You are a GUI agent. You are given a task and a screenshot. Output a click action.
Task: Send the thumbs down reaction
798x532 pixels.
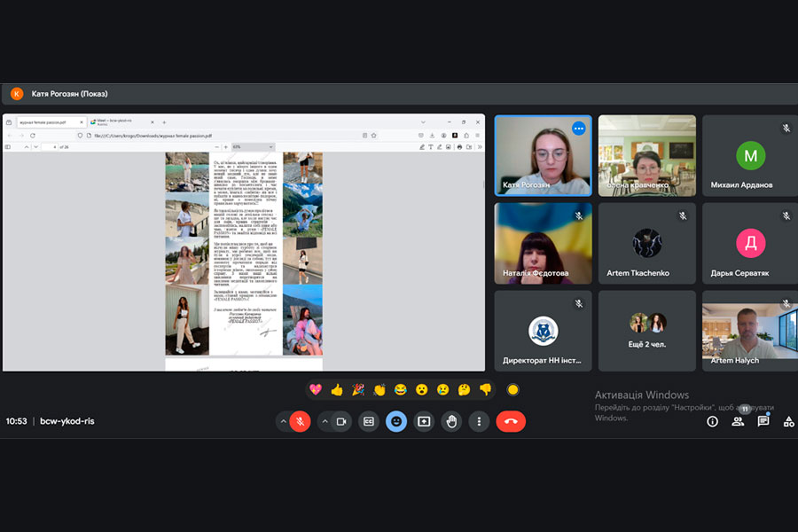pos(486,390)
